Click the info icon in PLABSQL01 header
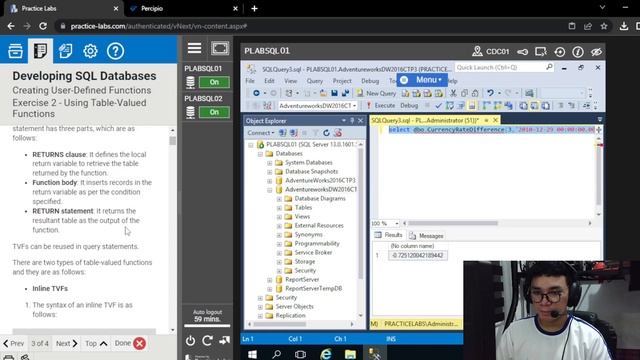Screen dimensions: 640x360 (x=578, y=51)
